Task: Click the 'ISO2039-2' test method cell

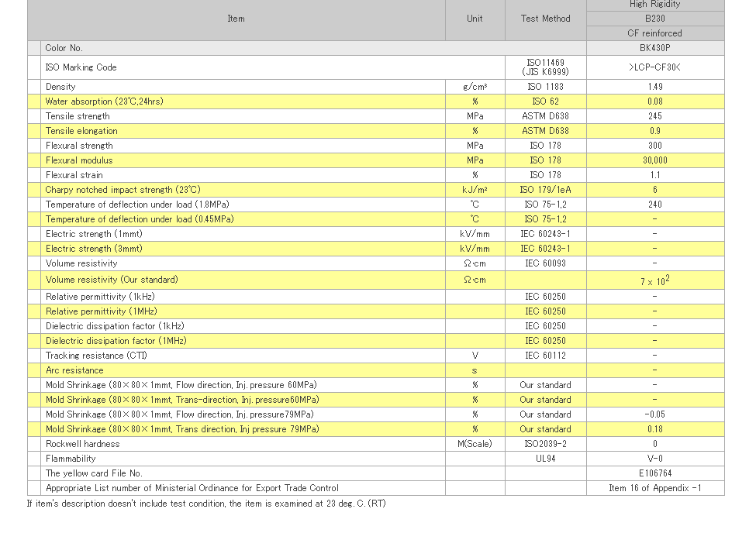Action: coord(545,444)
